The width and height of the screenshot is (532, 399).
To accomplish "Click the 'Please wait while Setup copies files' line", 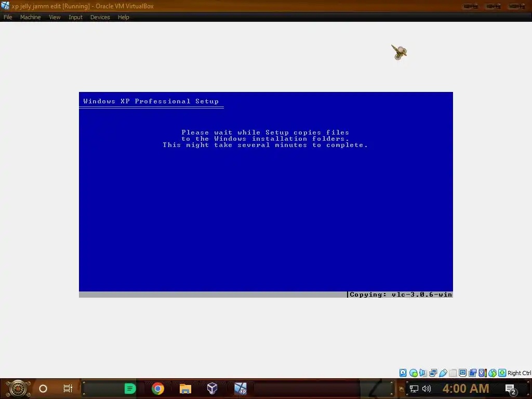I will [x=265, y=132].
